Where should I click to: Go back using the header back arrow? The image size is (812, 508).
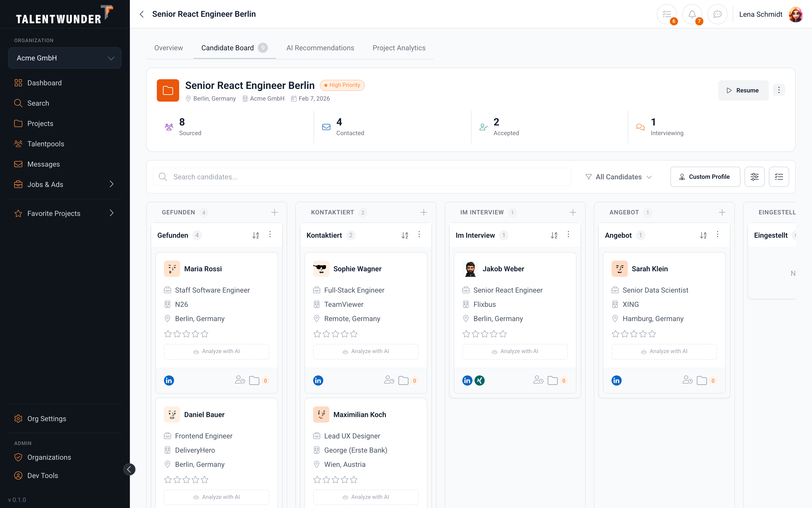142,14
